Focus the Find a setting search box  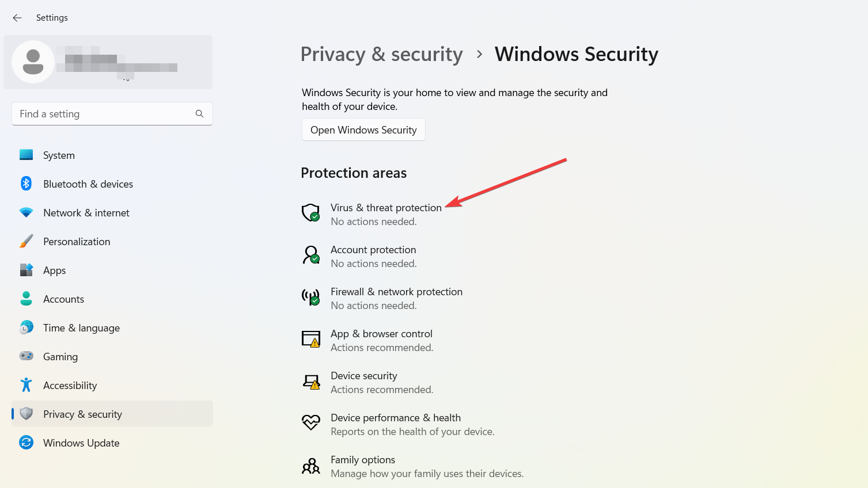click(104, 114)
